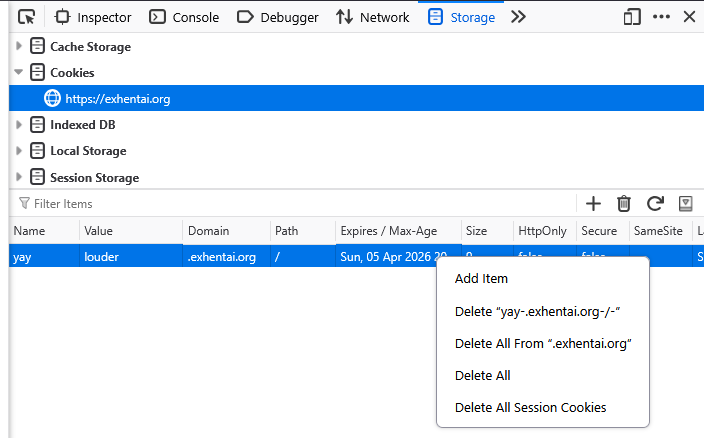Click the trash can delete icon

point(624,204)
